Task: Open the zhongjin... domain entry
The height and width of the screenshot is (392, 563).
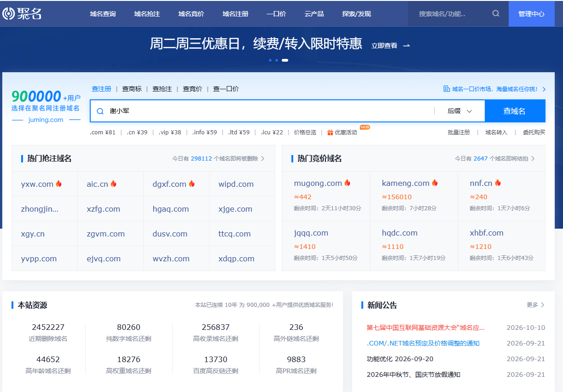Action: pyautogui.click(x=40, y=209)
